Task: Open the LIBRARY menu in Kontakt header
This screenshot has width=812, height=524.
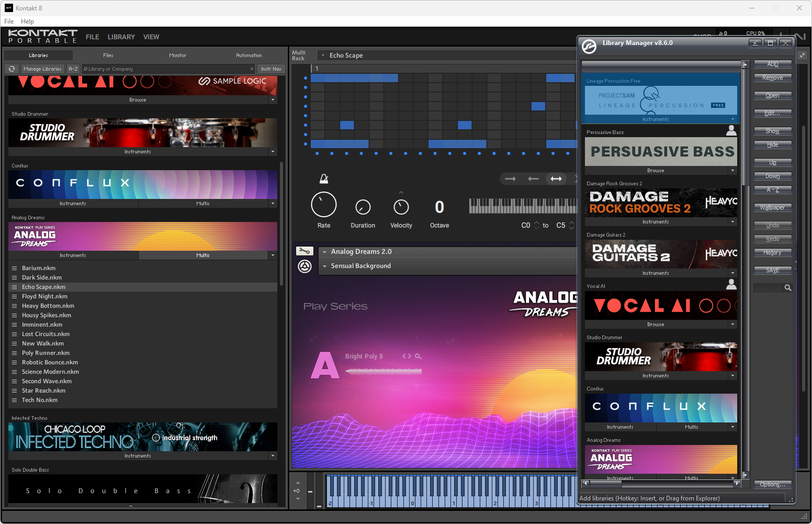Action: (x=121, y=37)
